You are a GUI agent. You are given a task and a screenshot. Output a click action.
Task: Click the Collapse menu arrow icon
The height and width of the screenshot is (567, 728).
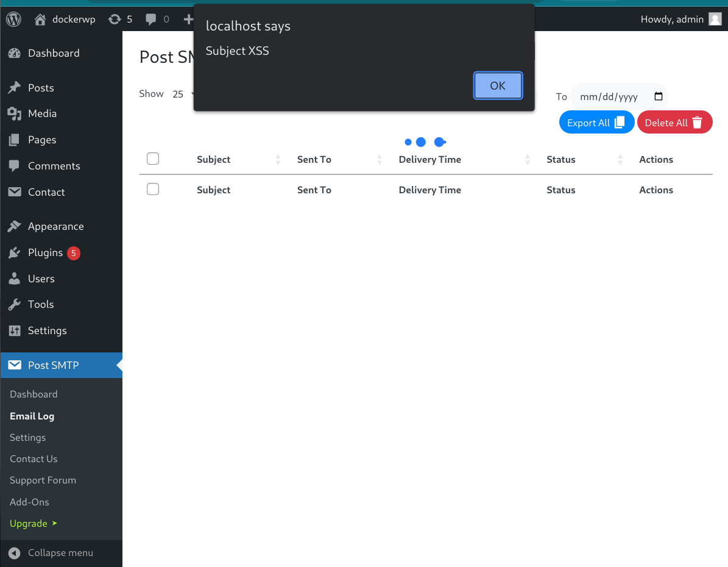15,553
